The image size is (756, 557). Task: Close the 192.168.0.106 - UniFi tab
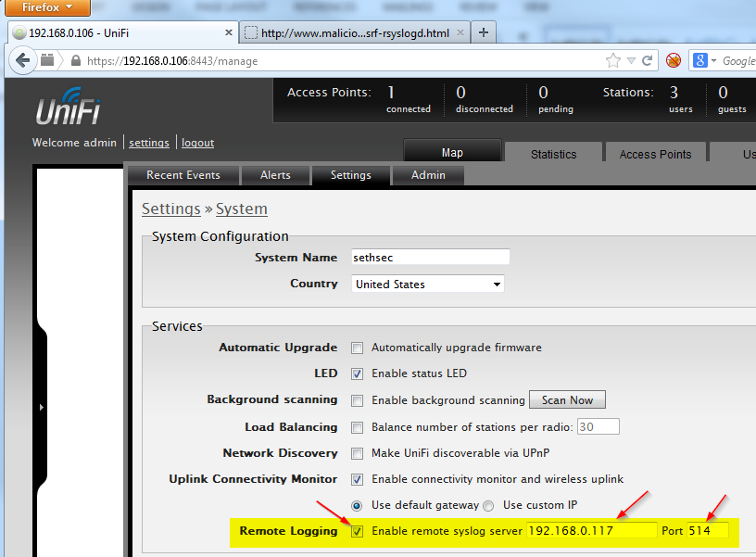[229, 32]
